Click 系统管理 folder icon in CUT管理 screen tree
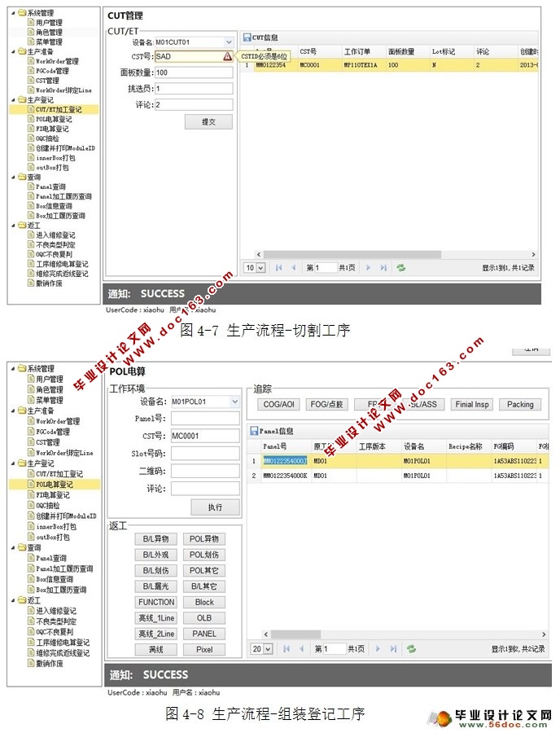The height and width of the screenshot is (733, 560). pyautogui.click(x=22, y=12)
